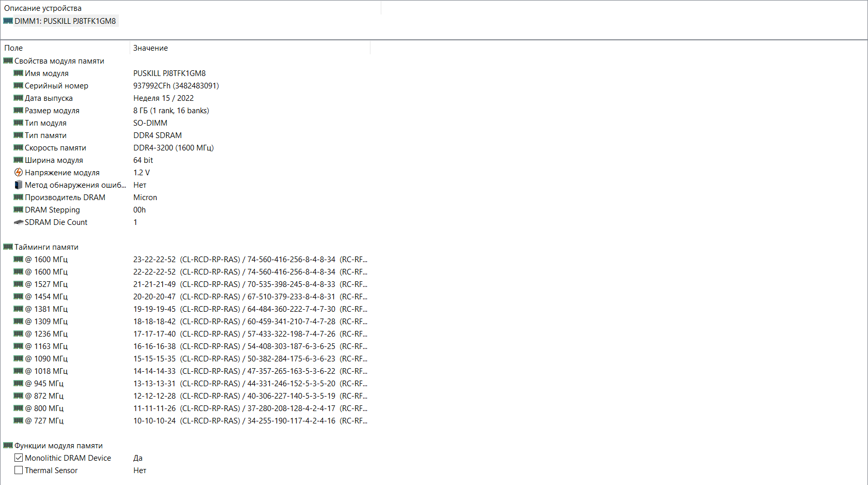This screenshot has height=485, width=868.
Task: Click the DDR4 SDRAM value
Action: tap(158, 135)
